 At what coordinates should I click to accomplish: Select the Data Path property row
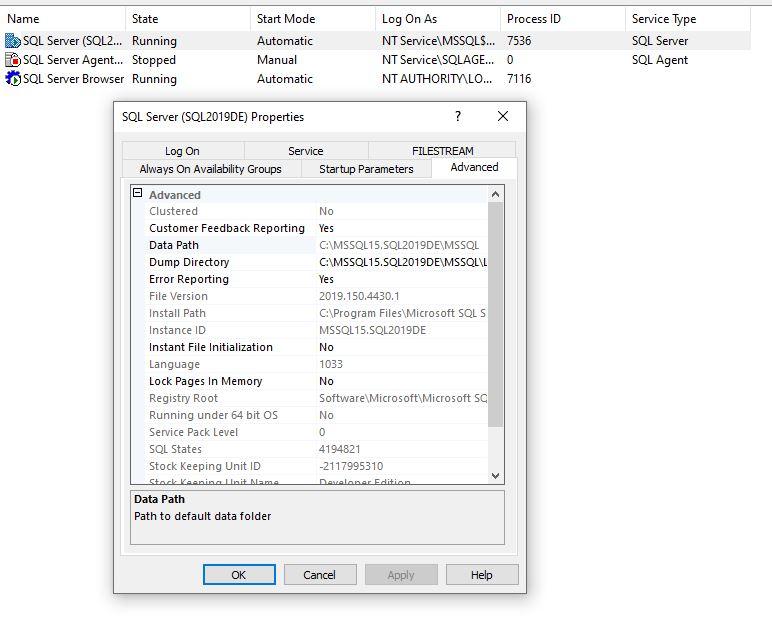click(317, 245)
